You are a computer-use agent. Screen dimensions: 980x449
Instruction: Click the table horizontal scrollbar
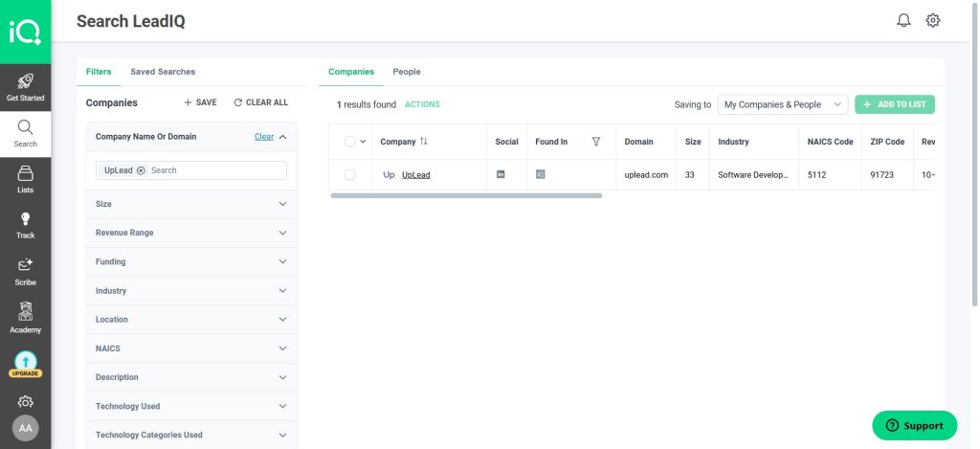pos(466,195)
